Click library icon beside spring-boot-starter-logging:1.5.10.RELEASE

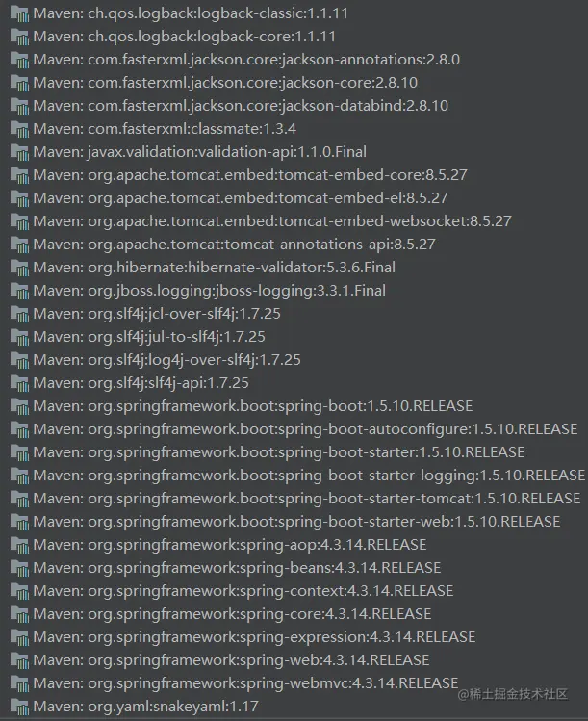point(19,476)
